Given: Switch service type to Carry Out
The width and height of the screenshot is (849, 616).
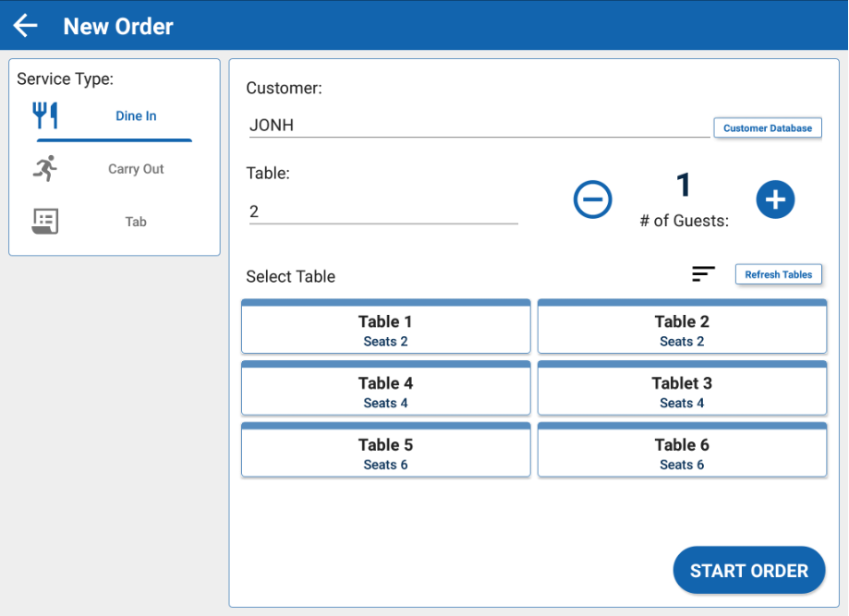Looking at the screenshot, I should point(136,169).
